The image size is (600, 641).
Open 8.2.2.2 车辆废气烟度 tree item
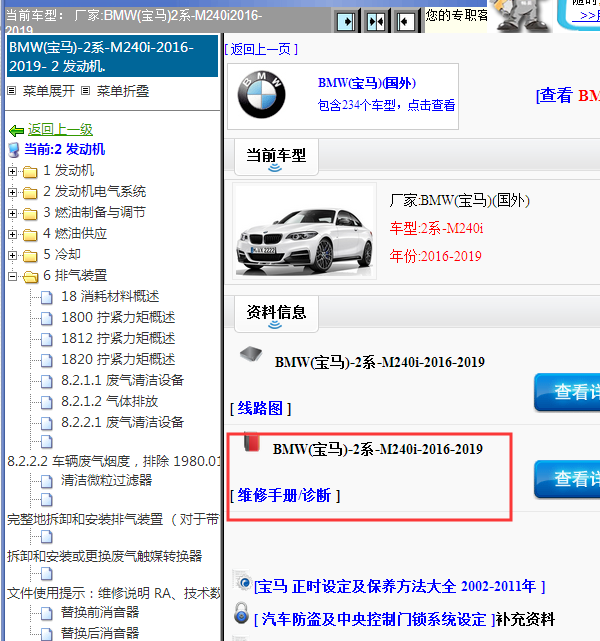point(114,462)
